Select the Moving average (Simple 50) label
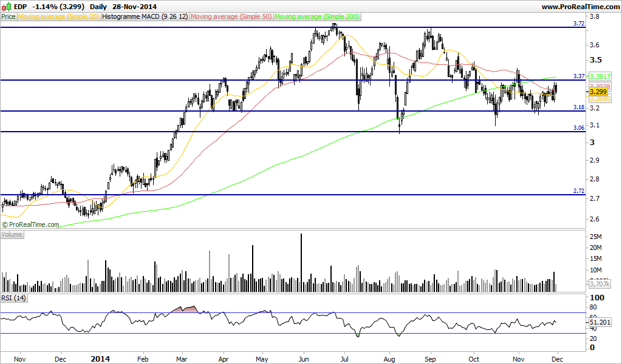The width and height of the screenshot is (622, 364). pos(231,16)
